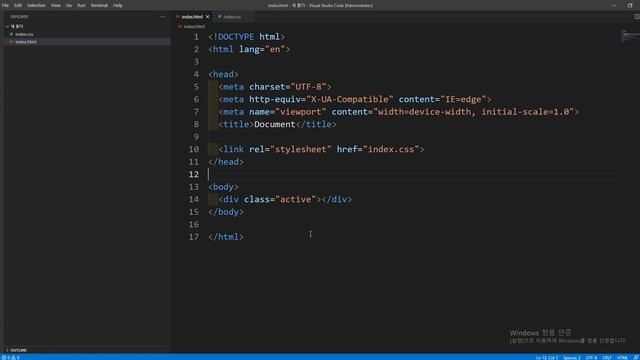Click the closing body tag
Image resolution: width=640 pixels, height=360 pixels.
(226, 212)
